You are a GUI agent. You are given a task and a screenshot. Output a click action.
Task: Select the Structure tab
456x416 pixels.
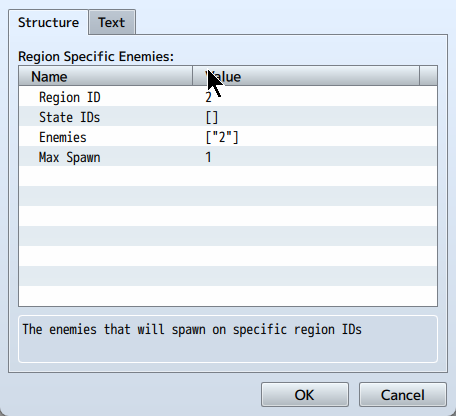tap(48, 22)
